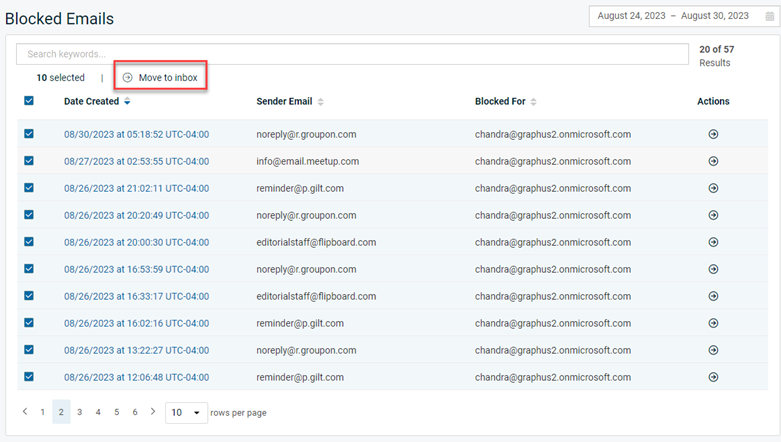This screenshot has width=781, height=442.
Task: Click Move to inbox button
Action: point(160,77)
